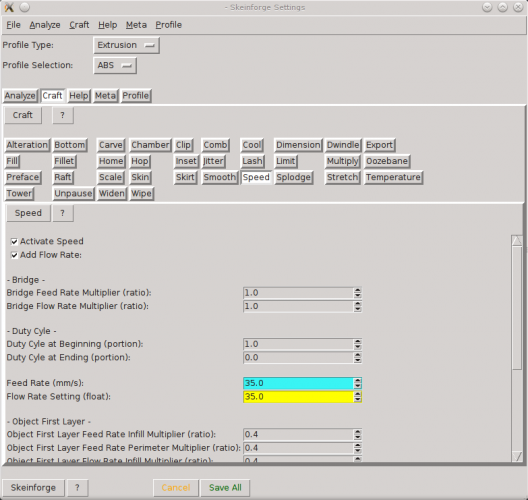The width and height of the screenshot is (528, 500).
Task: Click the Craft action button
Action: (x=23, y=115)
